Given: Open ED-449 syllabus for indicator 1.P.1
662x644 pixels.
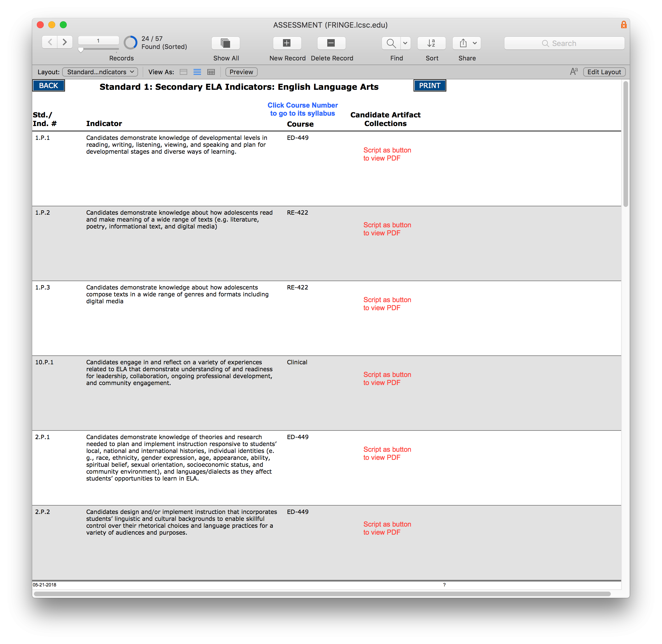Looking at the screenshot, I should [x=298, y=138].
